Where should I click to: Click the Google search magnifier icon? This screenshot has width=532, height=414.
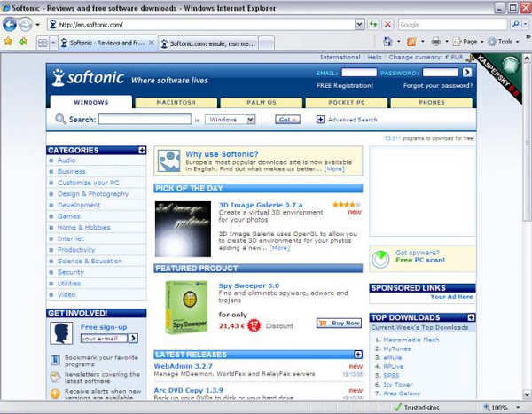click(515, 25)
